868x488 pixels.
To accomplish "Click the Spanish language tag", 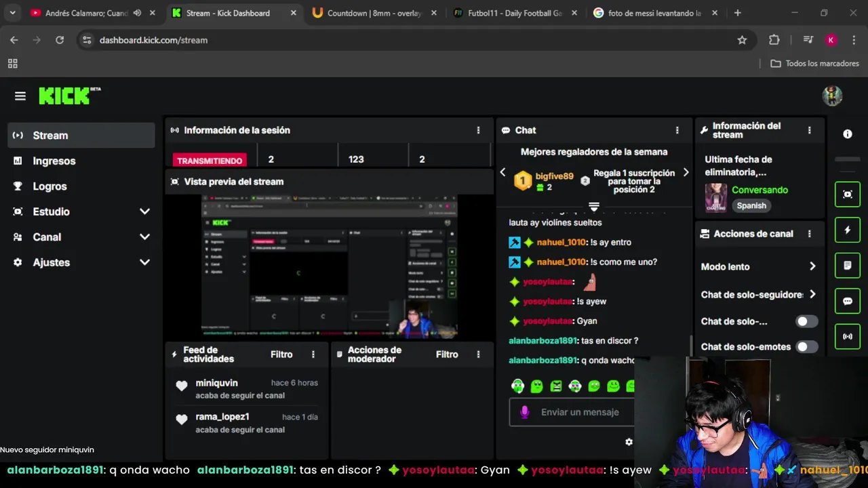I will pos(751,205).
